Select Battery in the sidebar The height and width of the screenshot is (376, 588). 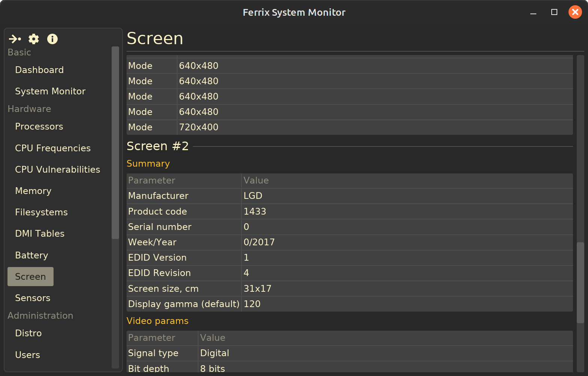point(31,255)
